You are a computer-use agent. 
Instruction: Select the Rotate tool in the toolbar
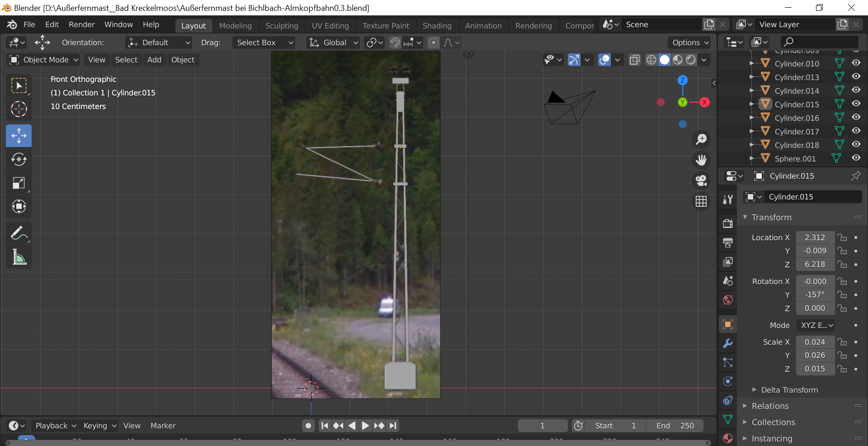[19, 159]
